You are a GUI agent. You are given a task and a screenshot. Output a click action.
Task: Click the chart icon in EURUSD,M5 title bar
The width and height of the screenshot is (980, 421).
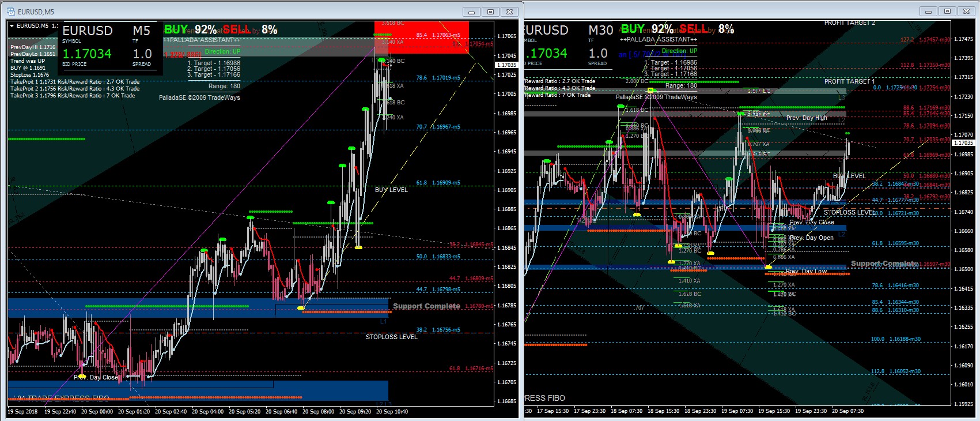click(11, 12)
